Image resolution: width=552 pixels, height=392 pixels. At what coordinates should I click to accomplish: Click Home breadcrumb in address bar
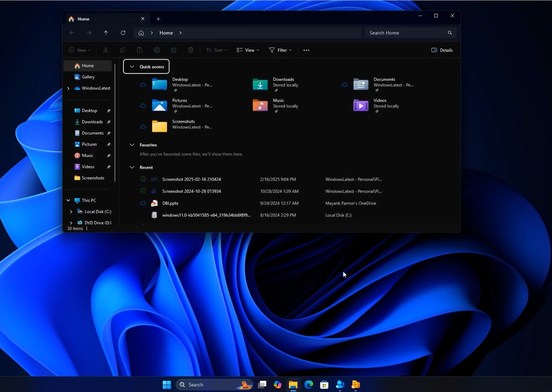pos(166,33)
